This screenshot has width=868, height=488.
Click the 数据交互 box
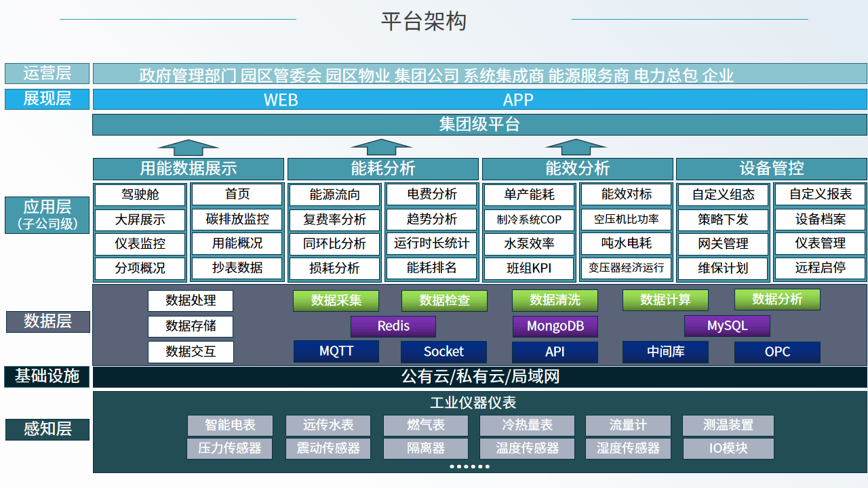[191, 352]
